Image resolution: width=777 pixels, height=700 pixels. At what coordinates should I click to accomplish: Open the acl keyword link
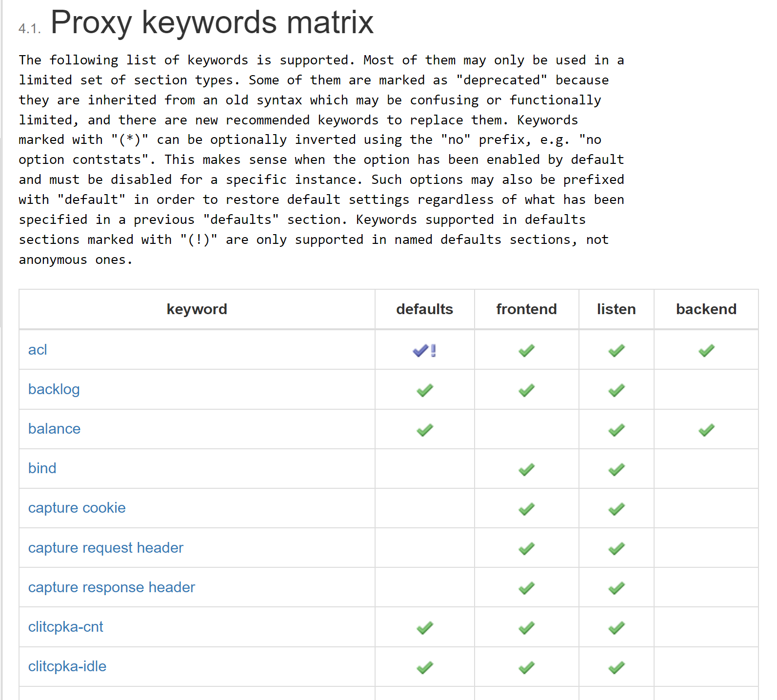38,350
